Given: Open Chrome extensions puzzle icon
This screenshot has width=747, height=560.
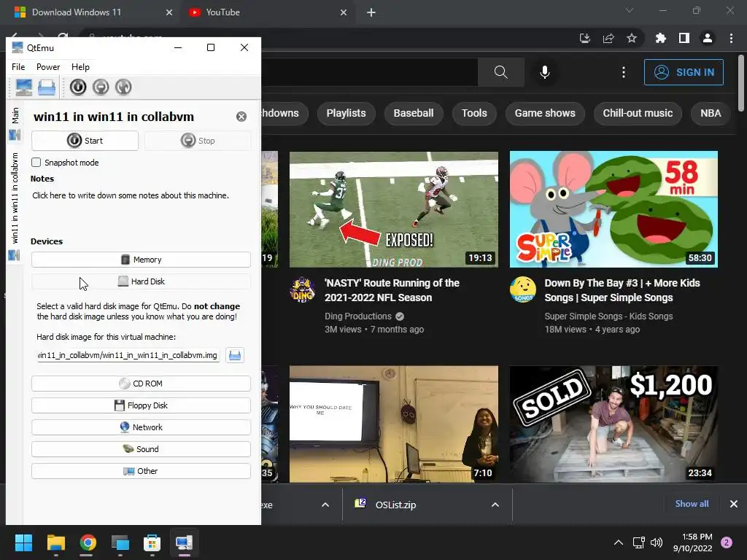Looking at the screenshot, I should [660, 38].
